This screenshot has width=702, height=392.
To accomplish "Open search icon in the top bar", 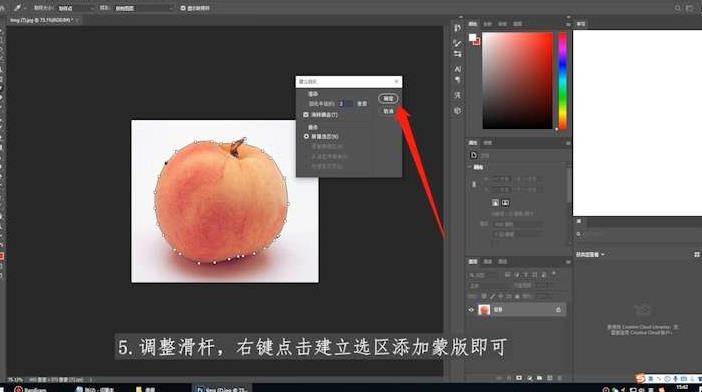I will pos(678,8).
